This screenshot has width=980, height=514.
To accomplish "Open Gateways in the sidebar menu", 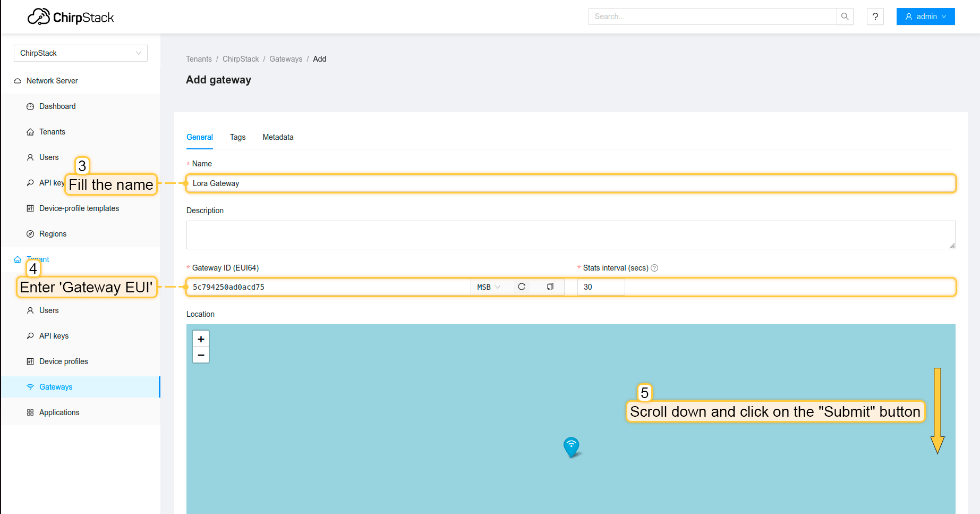I will 56,387.
